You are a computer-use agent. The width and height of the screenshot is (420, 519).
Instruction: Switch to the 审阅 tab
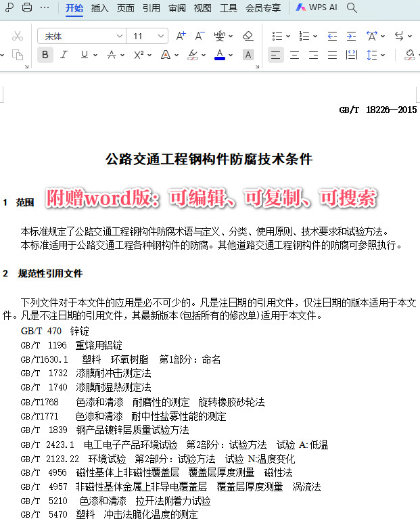pos(177,7)
